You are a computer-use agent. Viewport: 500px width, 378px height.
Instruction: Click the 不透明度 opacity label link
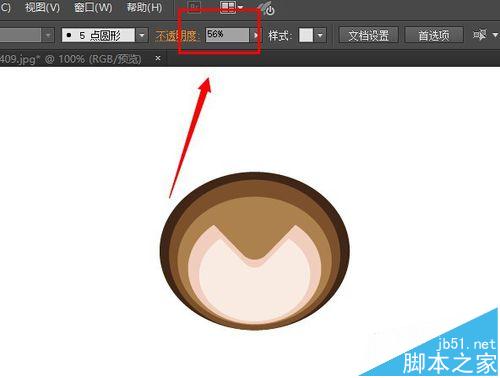point(176,35)
